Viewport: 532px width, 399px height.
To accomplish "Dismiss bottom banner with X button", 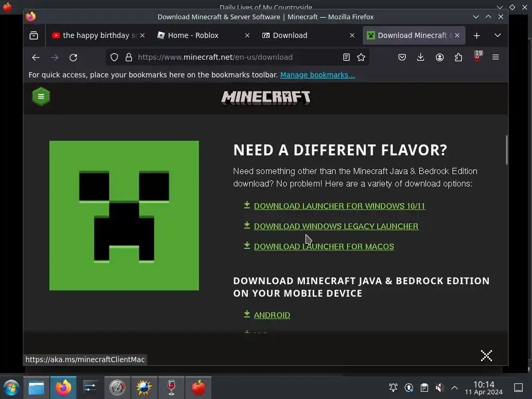I will 486,355.
